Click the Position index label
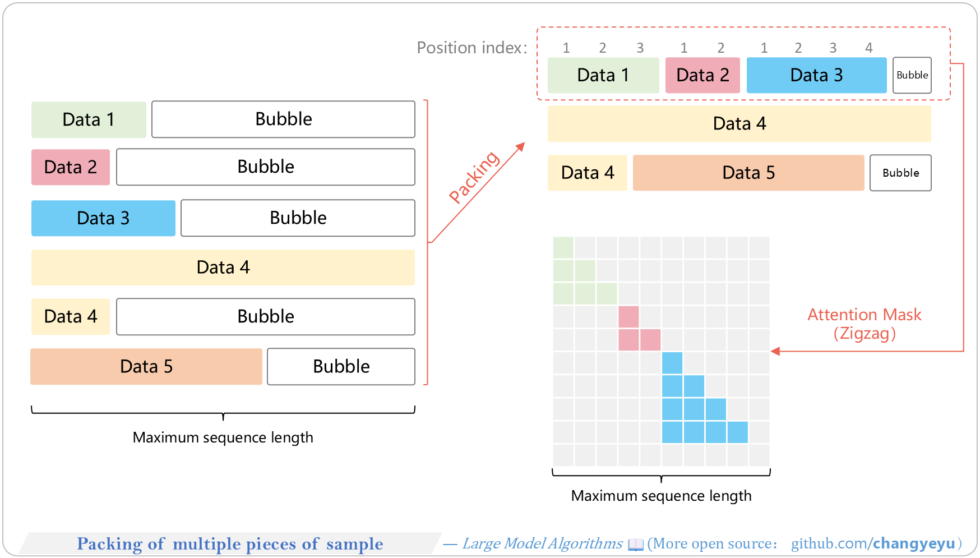 (x=472, y=48)
